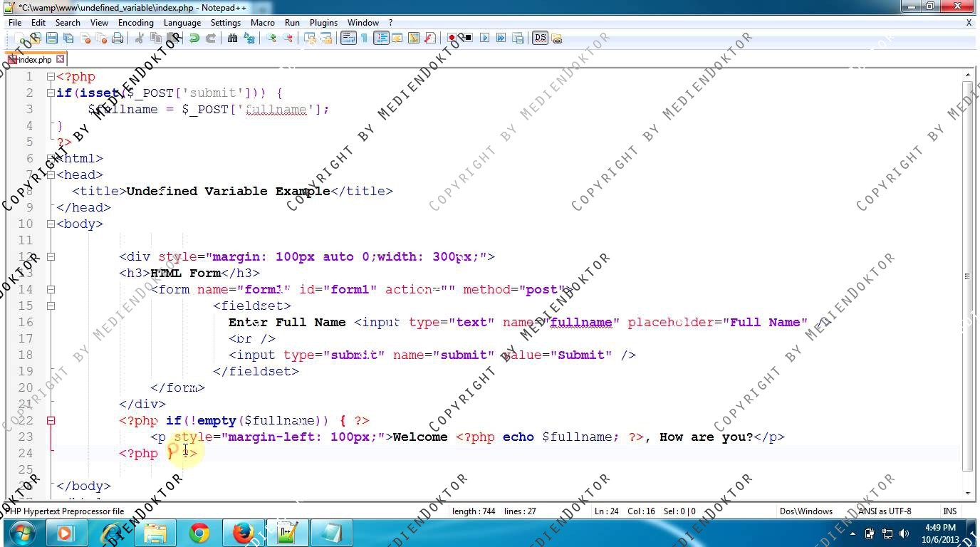Open the Plugins menu
Image resolution: width=980 pixels, height=547 pixels.
(x=323, y=23)
